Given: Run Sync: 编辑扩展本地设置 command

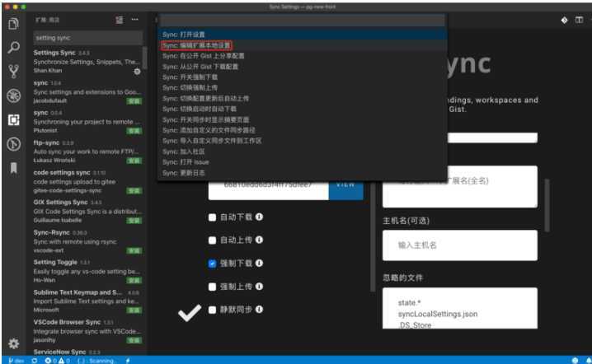Looking at the screenshot, I should (x=302, y=45).
